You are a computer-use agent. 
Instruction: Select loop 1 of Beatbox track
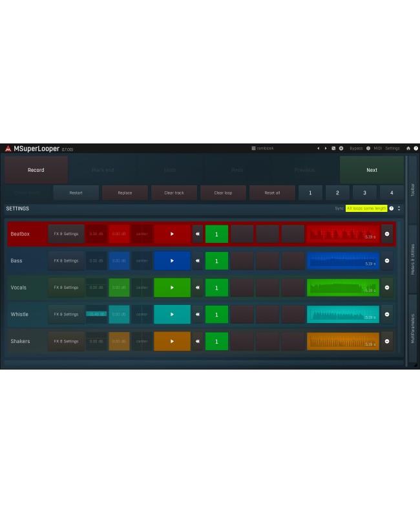point(216,234)
